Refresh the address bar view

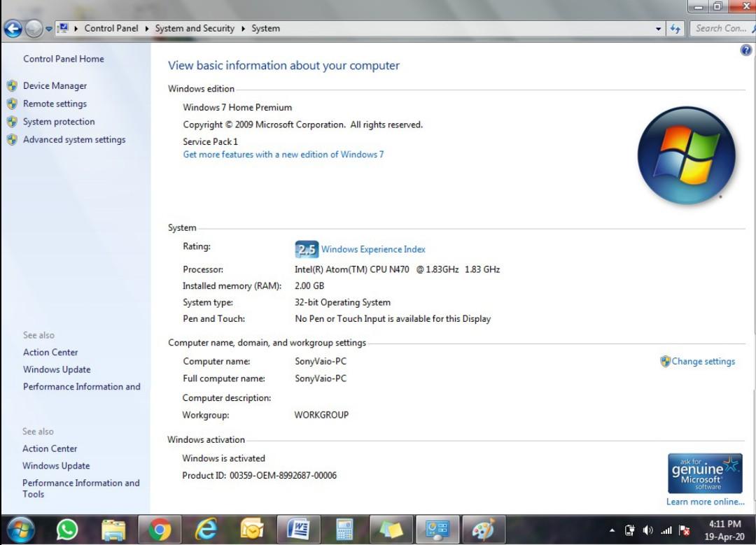point(675,29)
